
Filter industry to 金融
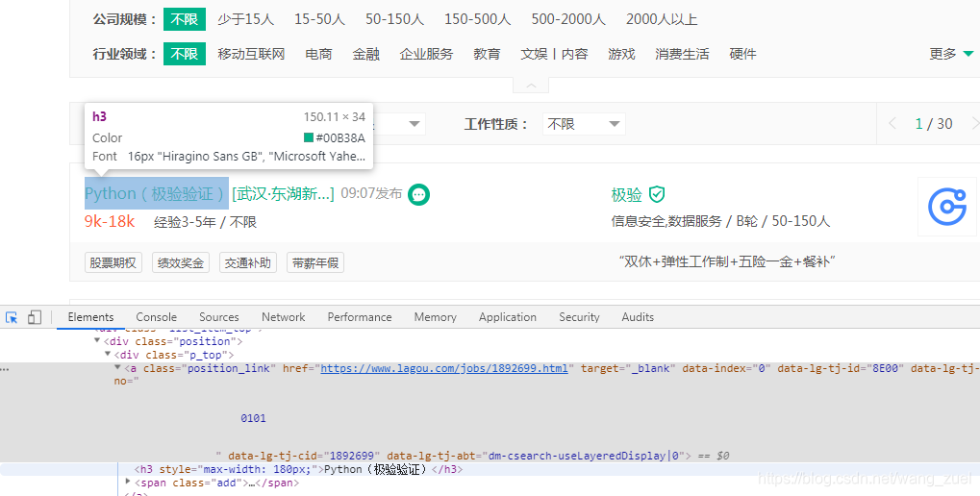coord(365,54)
